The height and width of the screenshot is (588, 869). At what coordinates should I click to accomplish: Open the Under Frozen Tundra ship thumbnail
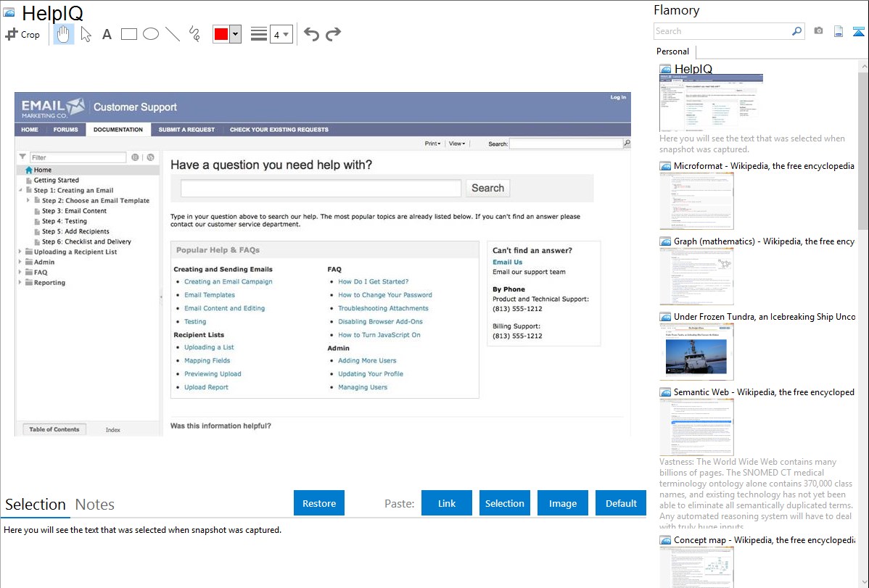(696, 352)
